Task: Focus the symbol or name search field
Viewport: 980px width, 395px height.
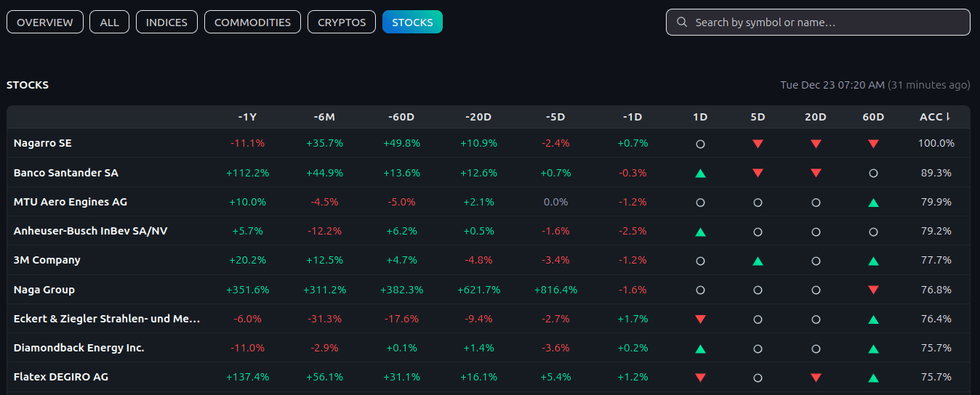Action: click(x=818, y=22)
